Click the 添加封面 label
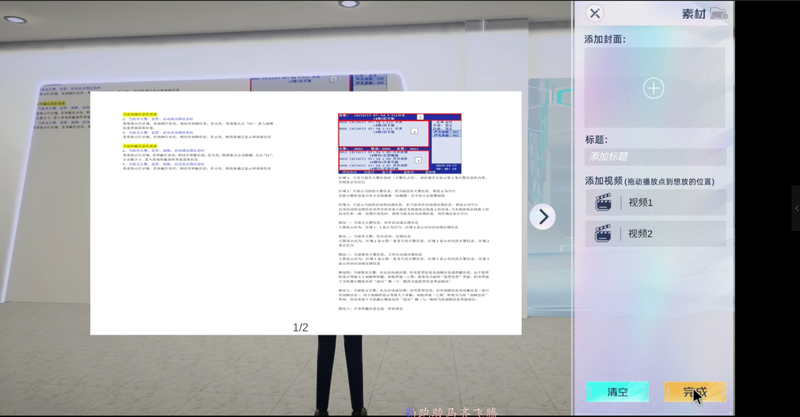Screen dimensions: 800x417 click(x=605, y=39)
